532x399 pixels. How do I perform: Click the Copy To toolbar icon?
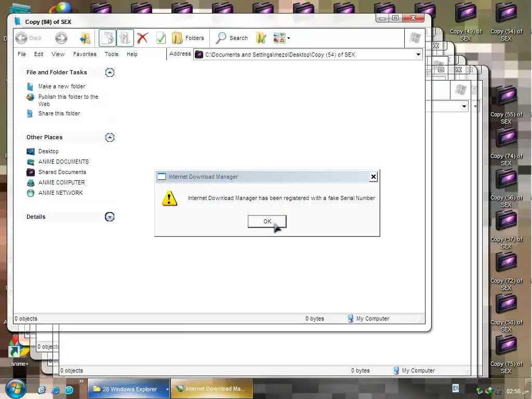pos(125,38)
